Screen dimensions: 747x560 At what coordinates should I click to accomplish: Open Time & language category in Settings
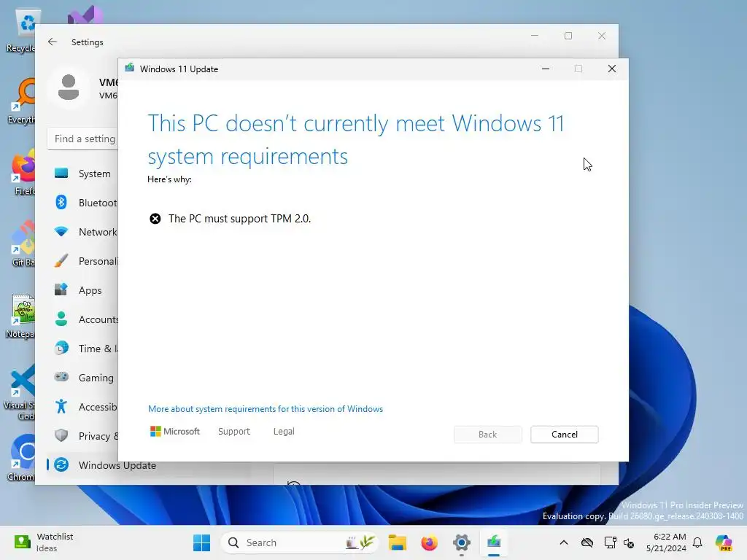pyautogui.click(x=83, y=348)
